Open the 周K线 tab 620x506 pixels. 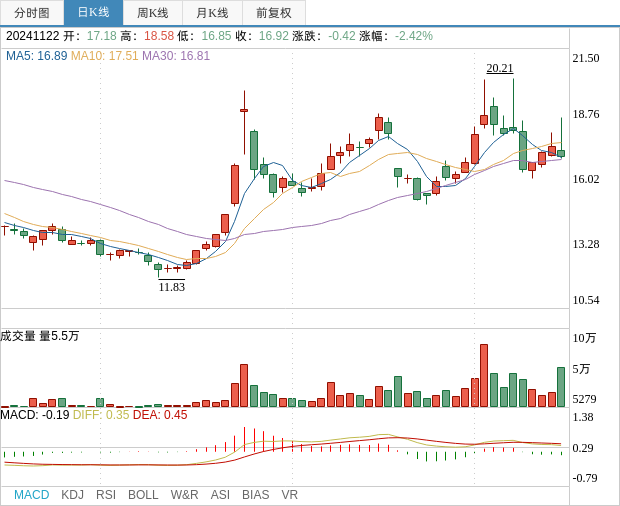coord(153,13)
